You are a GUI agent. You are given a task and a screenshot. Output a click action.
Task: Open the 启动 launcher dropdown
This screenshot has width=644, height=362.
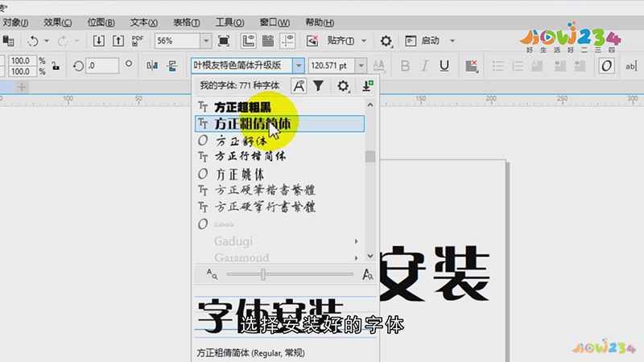coord(430,41)
